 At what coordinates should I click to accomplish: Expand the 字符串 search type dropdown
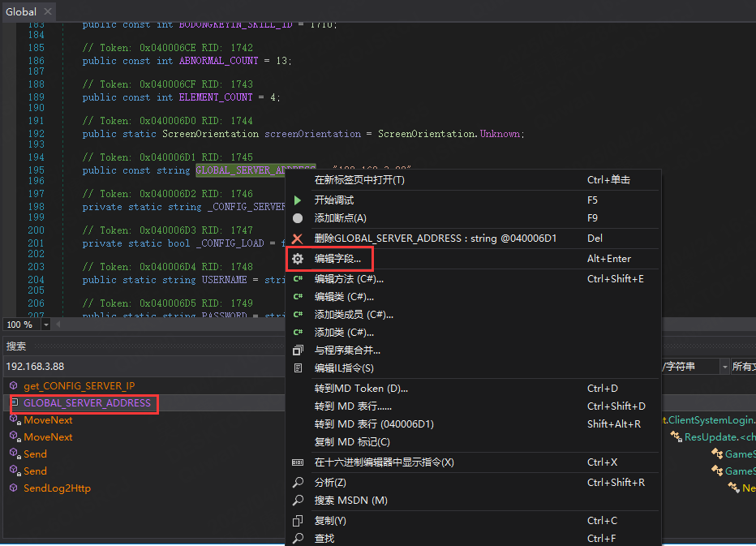pos(724,367)
